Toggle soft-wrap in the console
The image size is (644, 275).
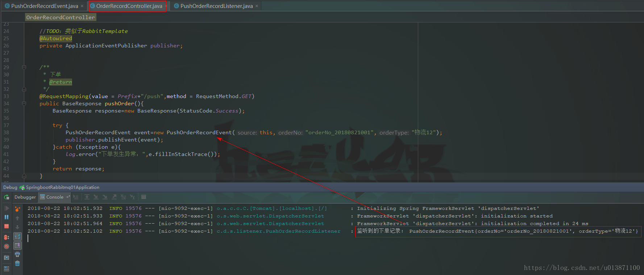pyautogui.click(x=17, y=236)
